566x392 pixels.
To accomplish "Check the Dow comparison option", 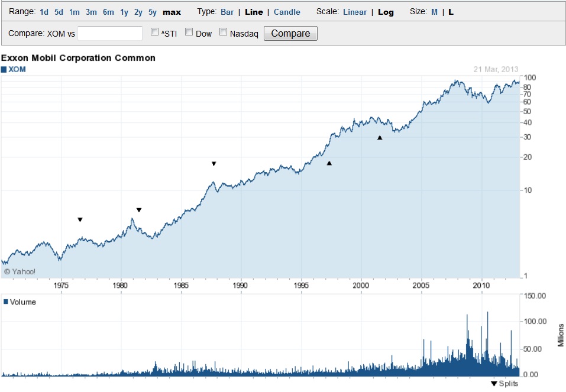I will tap(187, 31).
